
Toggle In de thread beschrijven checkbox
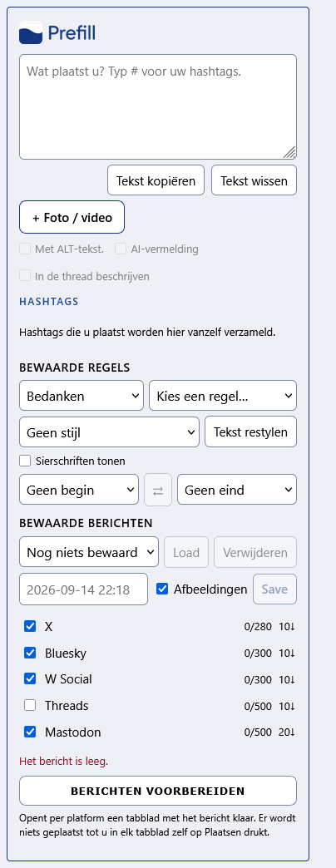25,276
